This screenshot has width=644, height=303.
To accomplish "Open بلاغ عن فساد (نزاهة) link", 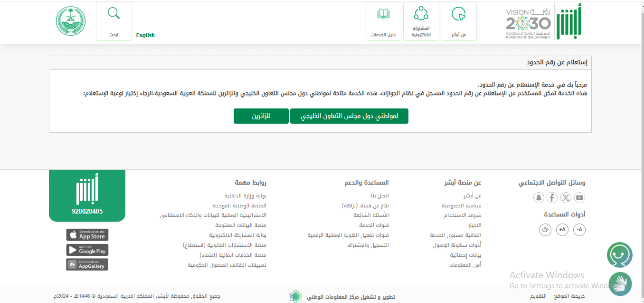I will [365, 205].
